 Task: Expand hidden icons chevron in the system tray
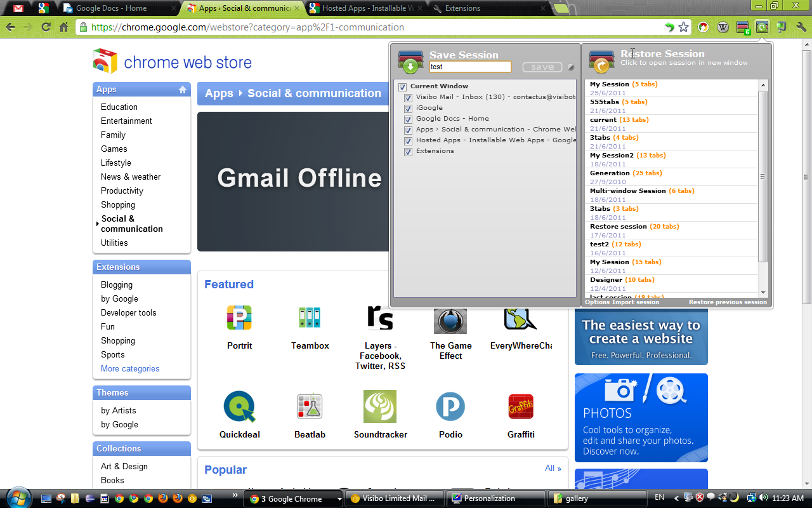pyautogui.click(x=677, y=498)
